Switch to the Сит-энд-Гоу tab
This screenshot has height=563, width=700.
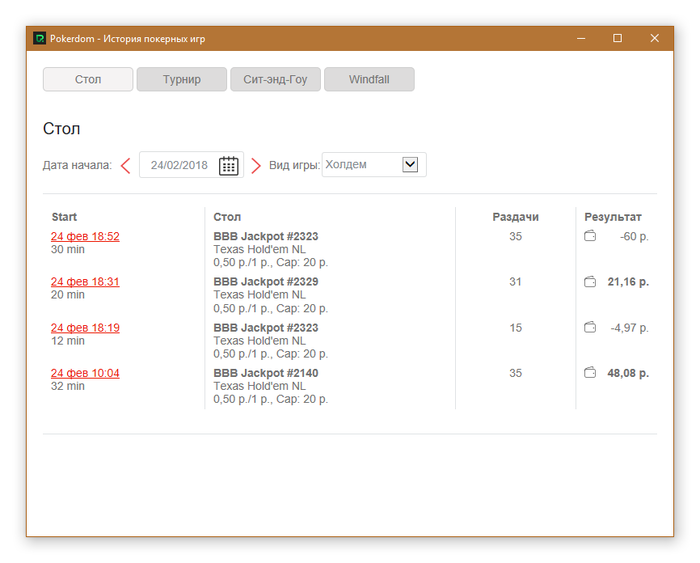point(275,80)
